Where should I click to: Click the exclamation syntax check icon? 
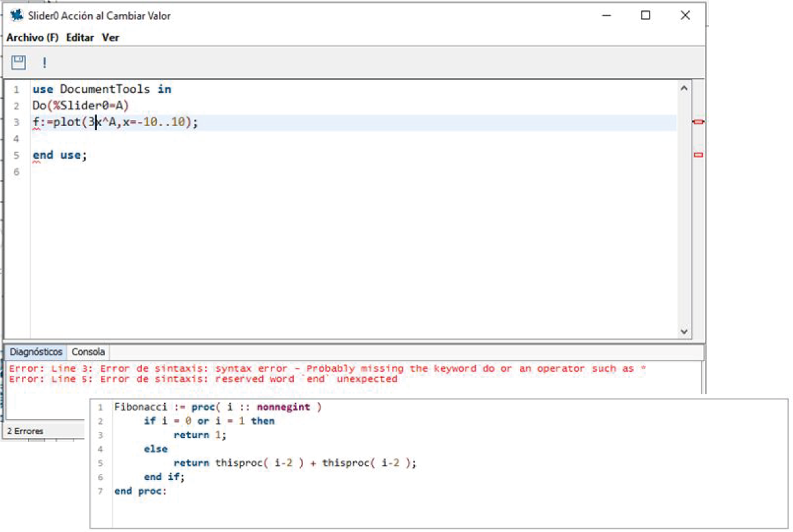(45, 63)
